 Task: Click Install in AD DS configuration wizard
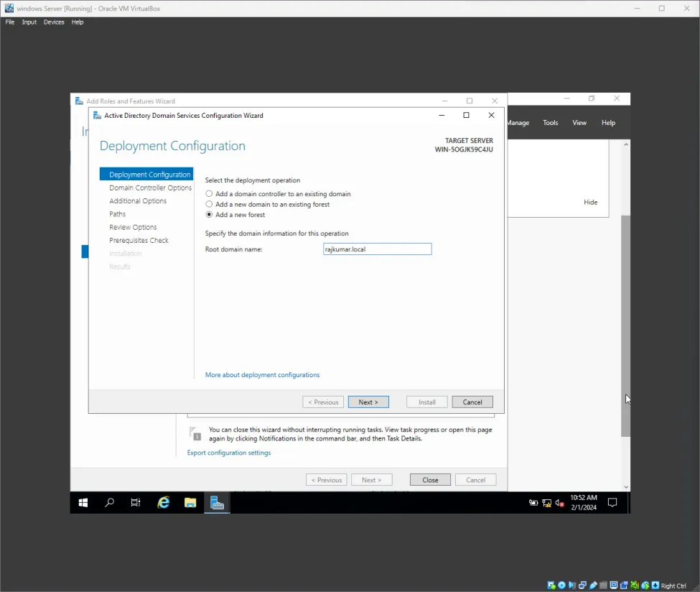(426, 402)
